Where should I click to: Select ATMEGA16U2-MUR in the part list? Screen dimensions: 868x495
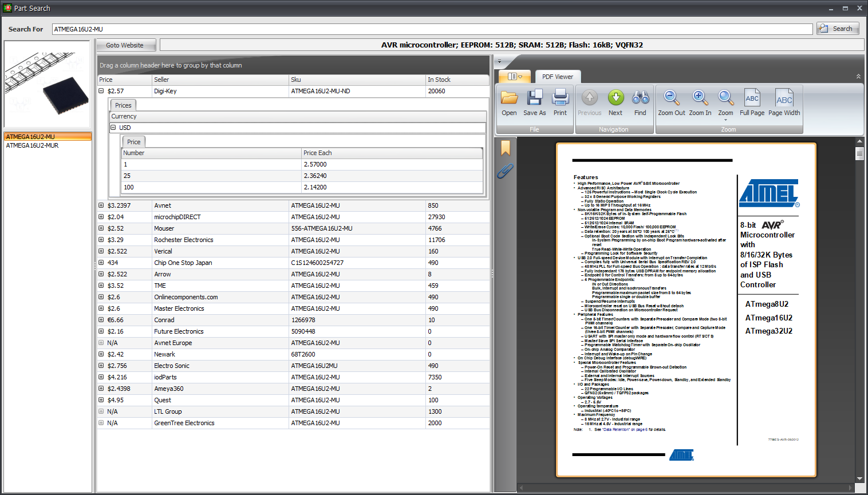point(48,145)
